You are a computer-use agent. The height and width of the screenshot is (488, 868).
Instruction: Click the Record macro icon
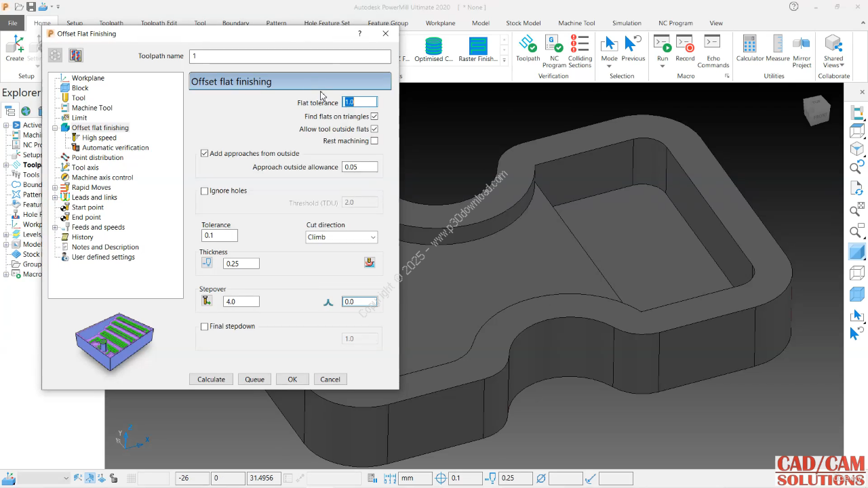(685, 45)
